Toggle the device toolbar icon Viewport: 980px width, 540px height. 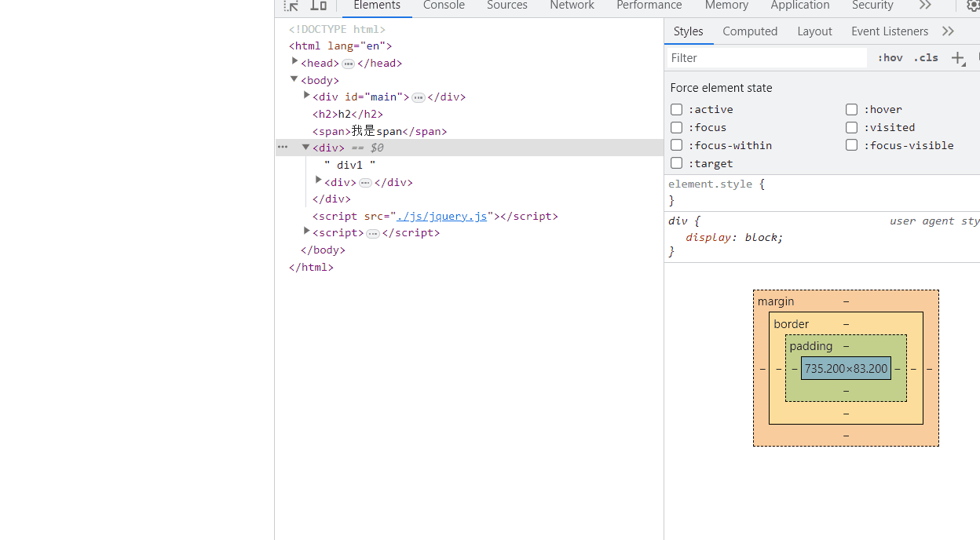click(318, 5)
